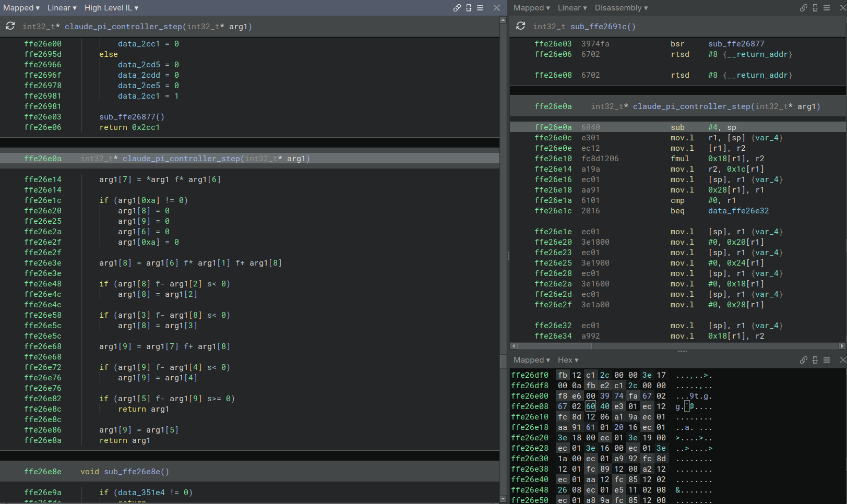Select the 'return 0x2cc1' line in HLIL
The image size is (847, 504).
[129, 127]
